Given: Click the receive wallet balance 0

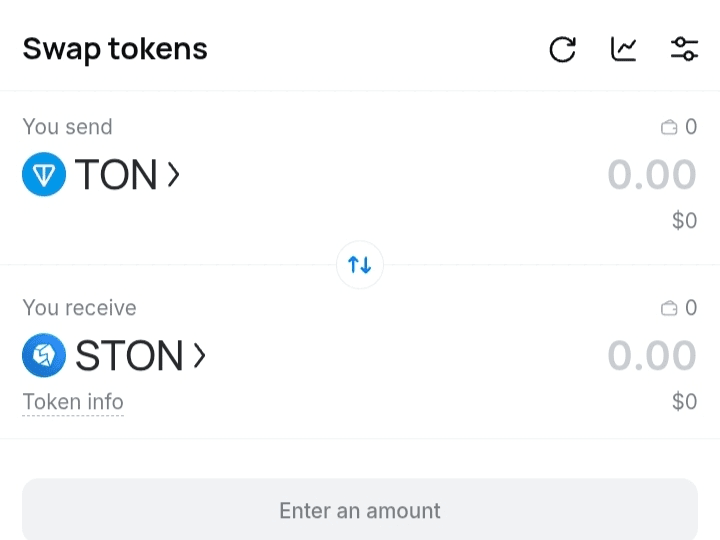Looking at the screenshot, I should 691,308.
